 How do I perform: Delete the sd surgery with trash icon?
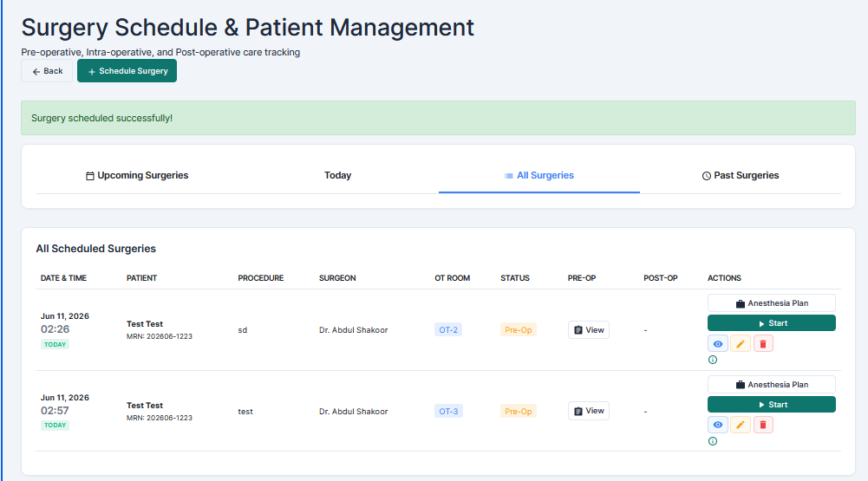[763, 344]
